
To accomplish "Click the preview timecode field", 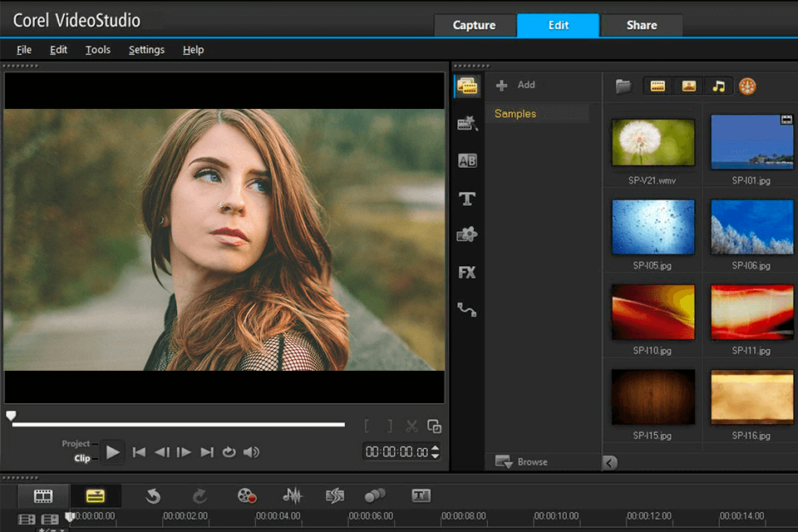I will [x=397, y=452].
